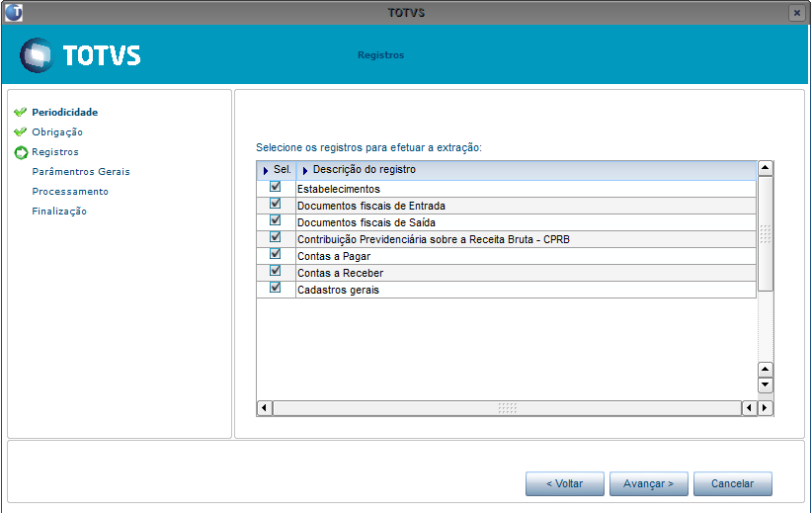Select the Finalização step
This screenshot has height=513, width=812.
59,211
